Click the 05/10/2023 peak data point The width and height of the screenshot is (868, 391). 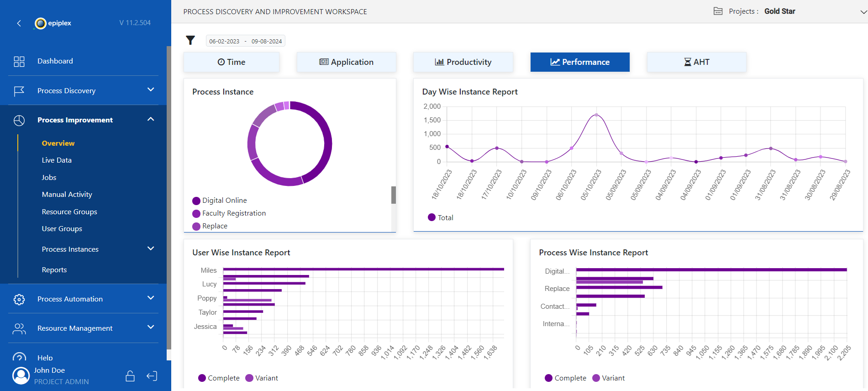pyautogui.click(x=596, y=115)
